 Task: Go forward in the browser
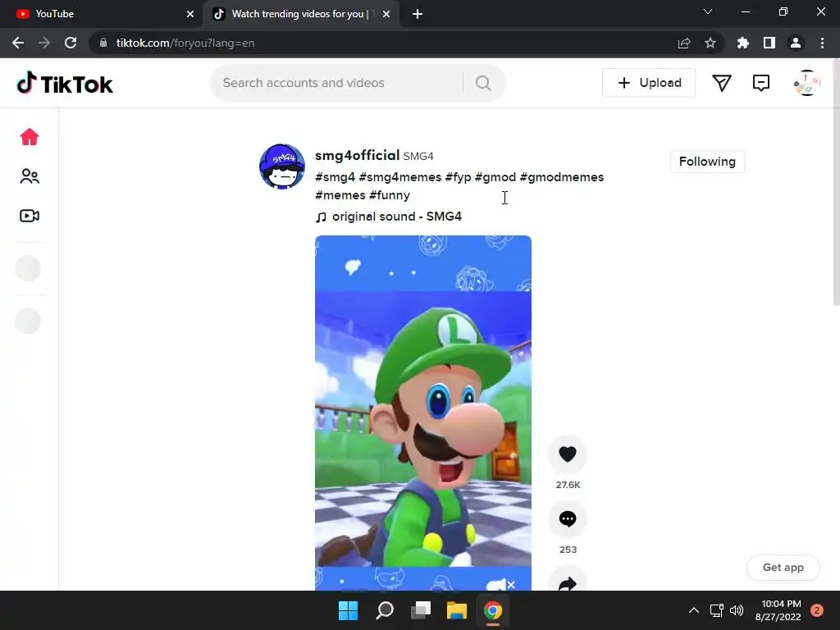click(44, 43)
